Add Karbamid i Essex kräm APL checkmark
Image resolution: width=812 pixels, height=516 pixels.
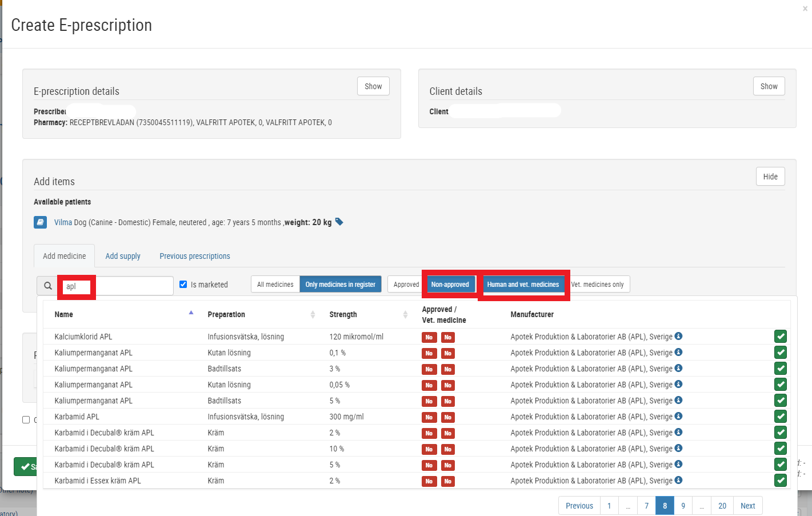point(781,481)
